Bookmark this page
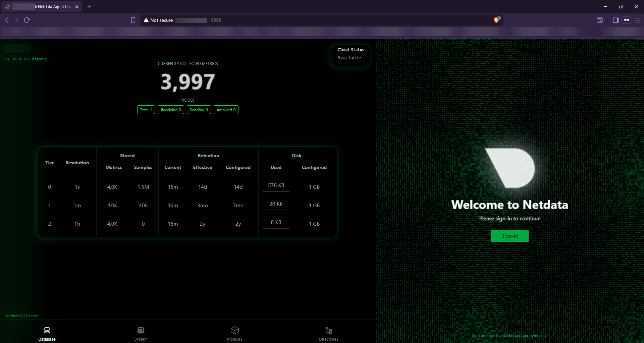The image size is (644, 343). [x=133, y=20]
